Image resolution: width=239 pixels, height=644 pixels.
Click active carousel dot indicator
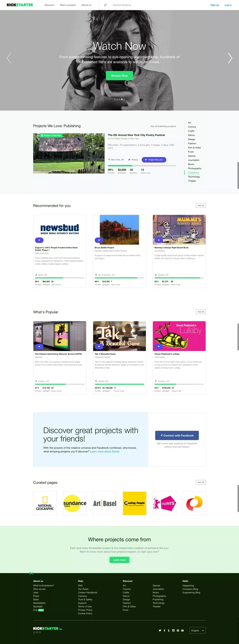pyautogui.click(x=122, y=99)
